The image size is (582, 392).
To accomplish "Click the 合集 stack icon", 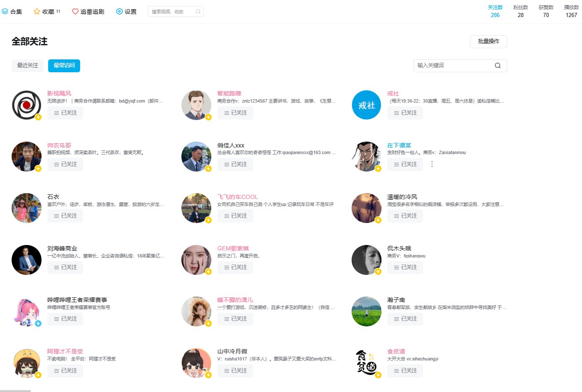I will pos(5,12).
